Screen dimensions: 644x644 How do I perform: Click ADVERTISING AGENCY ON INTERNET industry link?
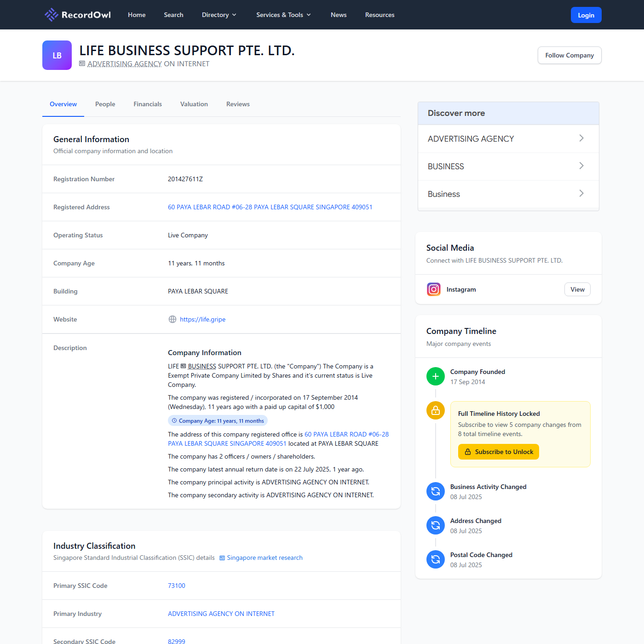[221, 614]
